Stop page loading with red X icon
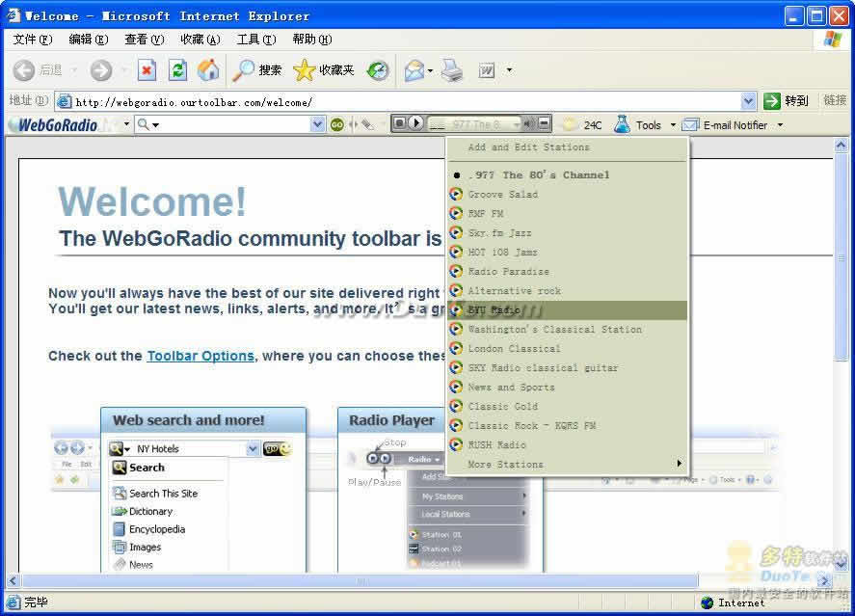Viewport: 855px width, 616px height. pyautogui.click(x=147, y=70)
